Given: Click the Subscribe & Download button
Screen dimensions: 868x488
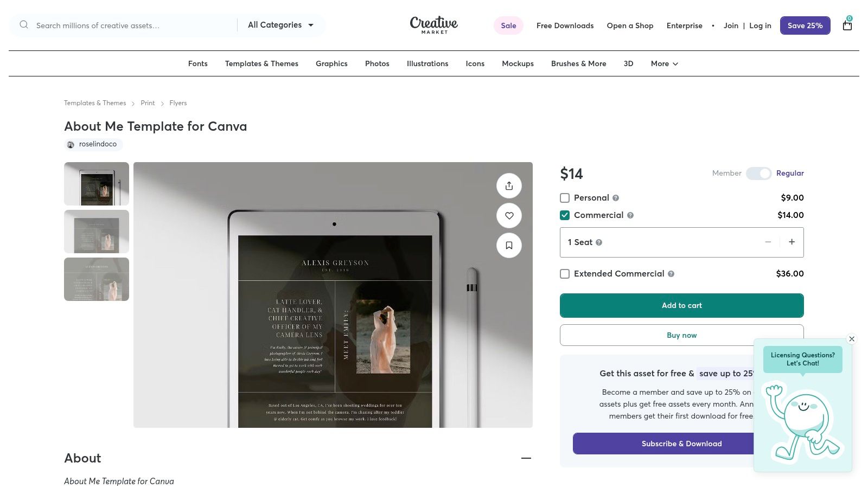Looking at the screenshot, I should pyautogui.click(x=681, y=444).
